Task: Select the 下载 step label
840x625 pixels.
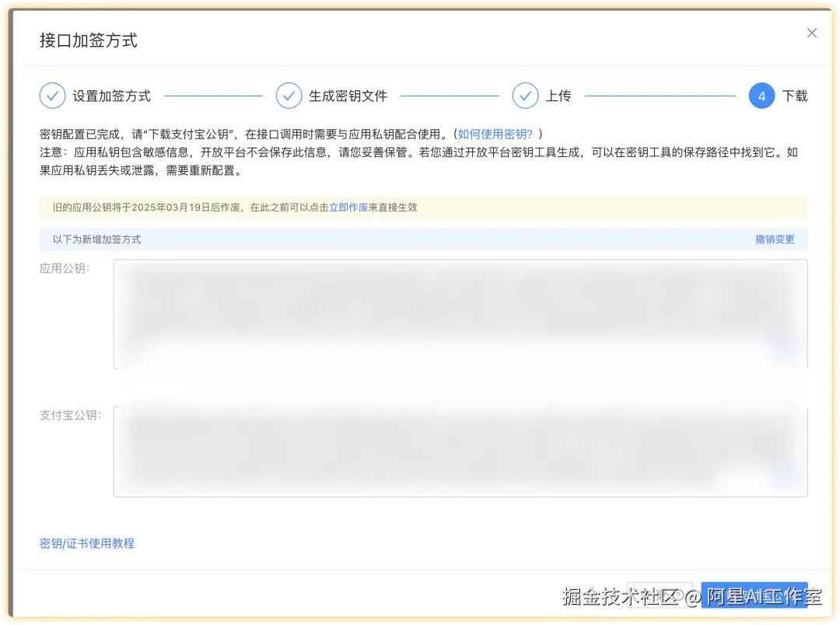Action: coord(794,95)
